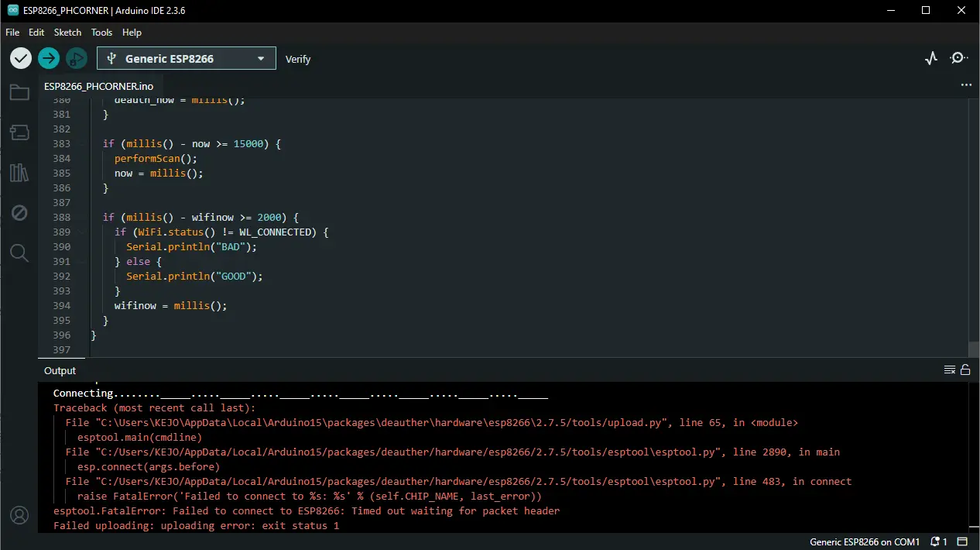Click the WL_CONNECTED condition line
The width and height of the screenshot is (980, 550).
point(221,232)
